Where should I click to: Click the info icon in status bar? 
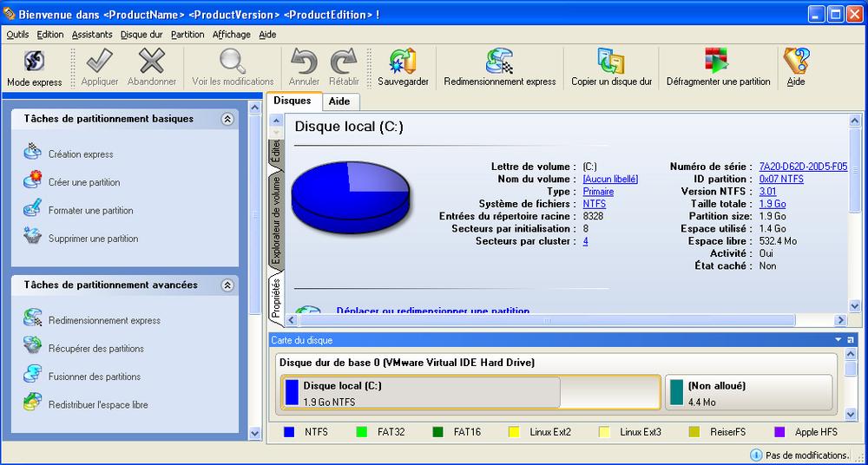pyautogui.click(x=756, y=455)
